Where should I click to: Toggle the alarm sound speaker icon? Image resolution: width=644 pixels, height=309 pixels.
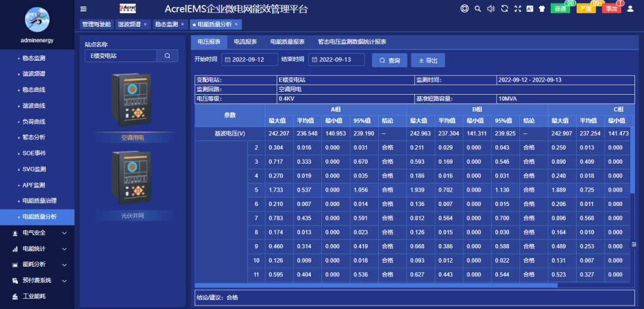(491, 8)
